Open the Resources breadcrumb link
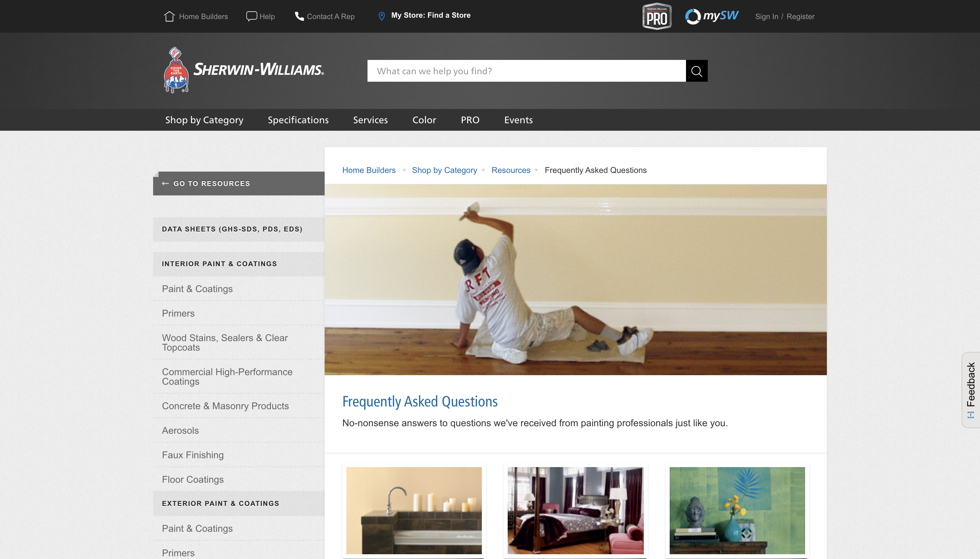Screen dimensions: 980x559 point(511,170)
